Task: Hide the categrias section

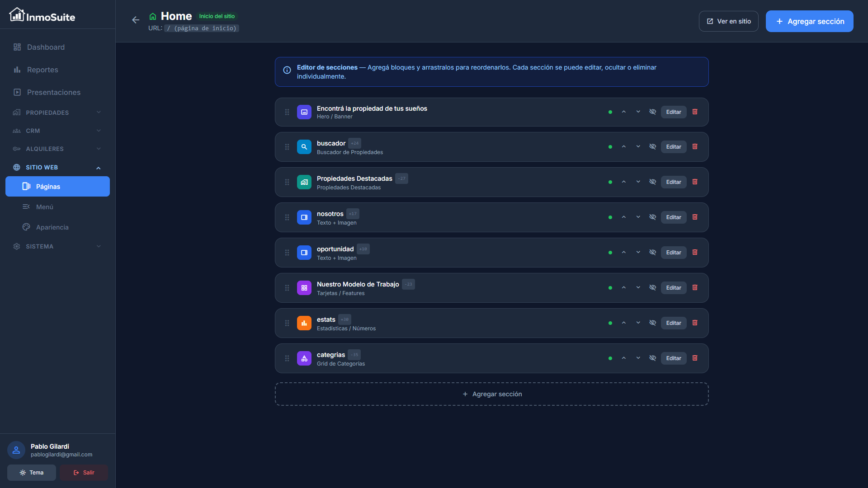Action: point(652,358)
